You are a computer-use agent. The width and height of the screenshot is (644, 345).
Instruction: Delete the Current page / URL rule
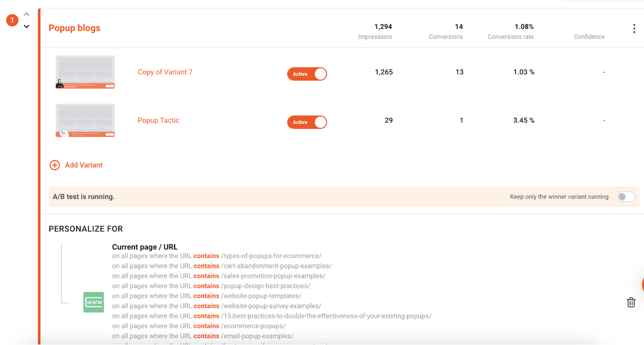pos(631,302)
